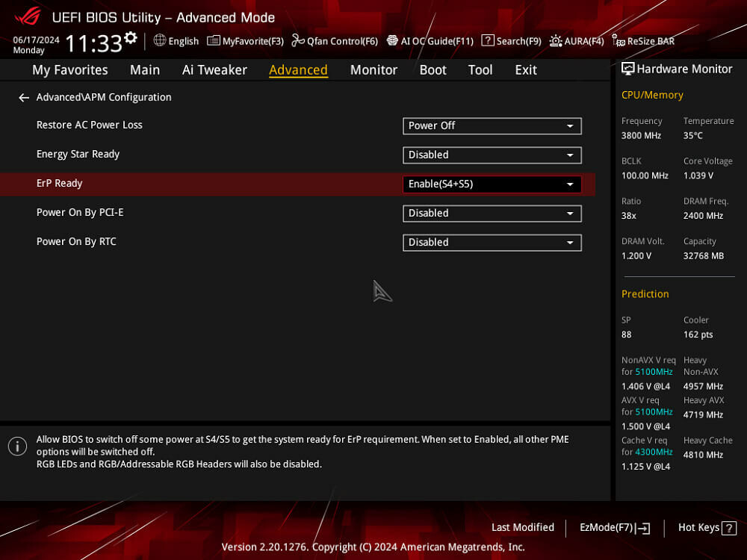Click the Version 2.20.1276 copyright text
The width and height of the screenshot is (747, 560).
click(x=373, y=547)
